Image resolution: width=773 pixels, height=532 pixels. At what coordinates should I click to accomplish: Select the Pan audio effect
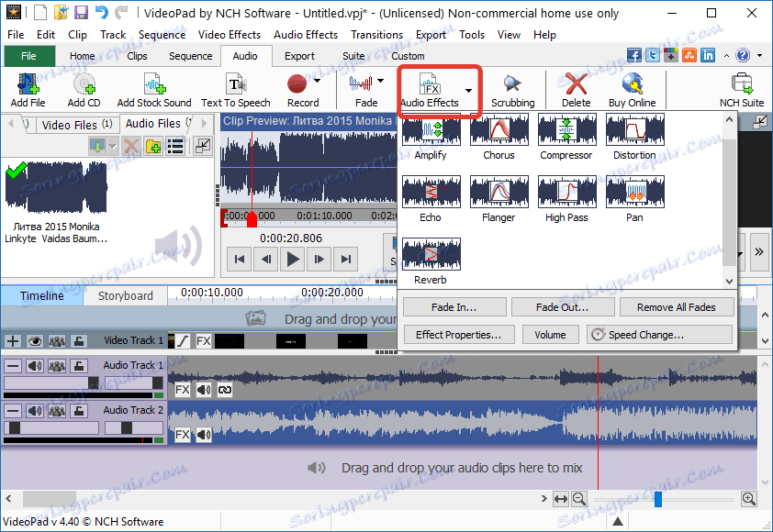(634, 198)
